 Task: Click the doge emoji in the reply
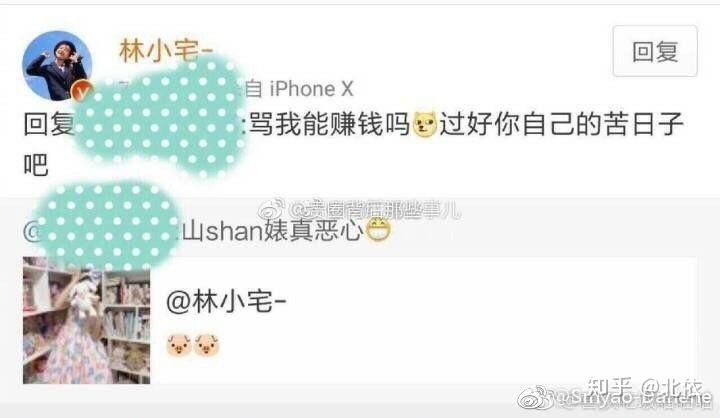click(x=425, y=124)
